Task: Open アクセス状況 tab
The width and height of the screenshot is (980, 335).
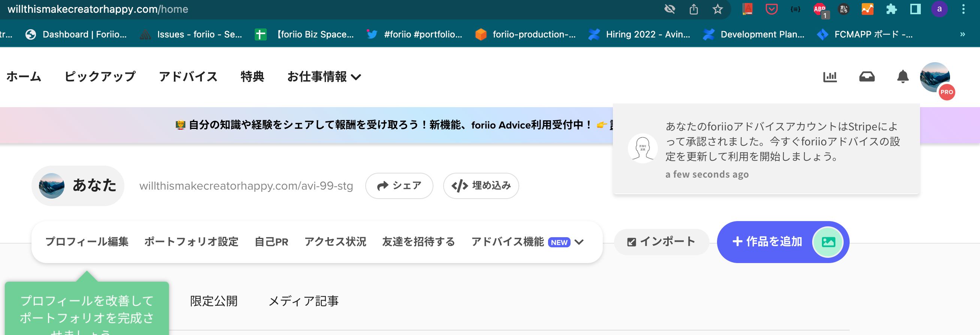Action: (x=335, y=242)
